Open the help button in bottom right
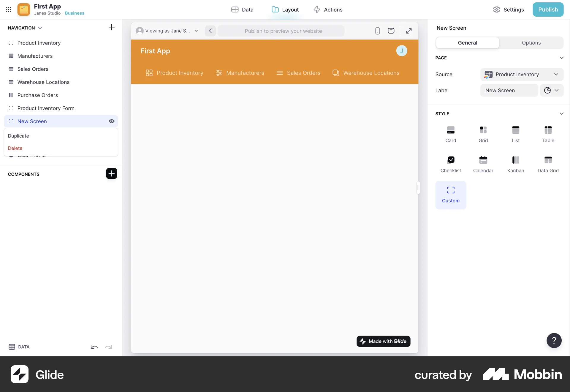Viewport: 570px width, 392px height. [553, 341]
